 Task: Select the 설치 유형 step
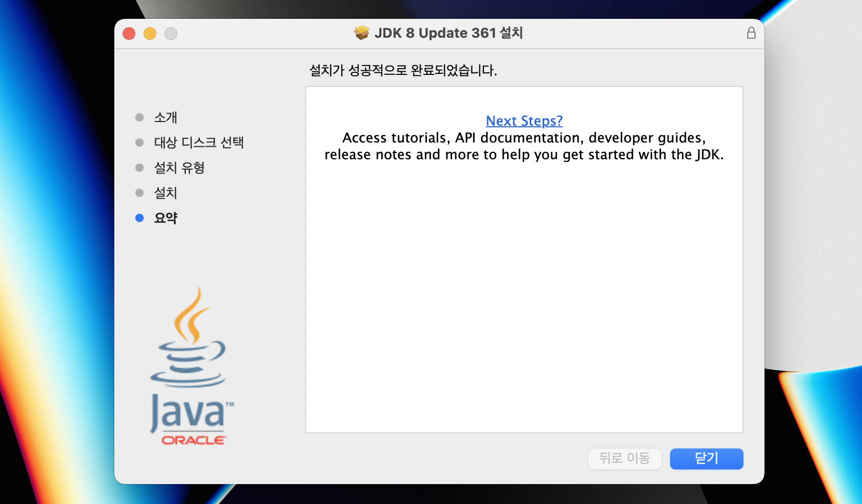(x=179, y=168)
